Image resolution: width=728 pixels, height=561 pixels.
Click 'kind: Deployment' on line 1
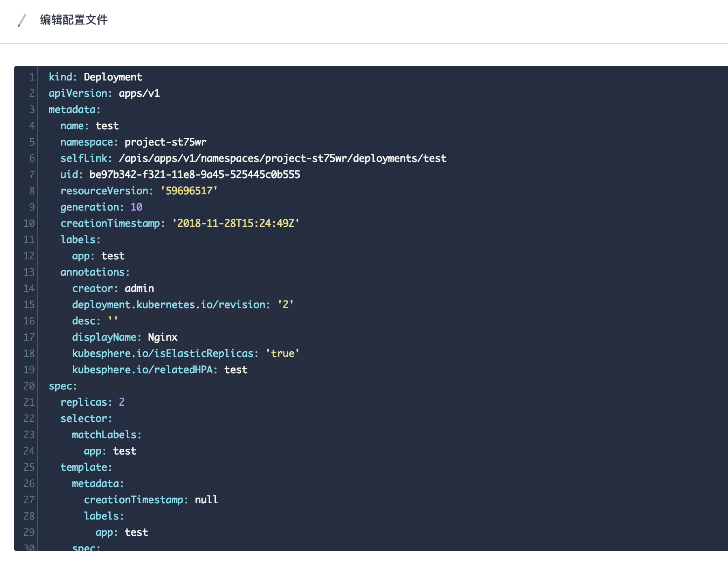[x=95, y=77]
